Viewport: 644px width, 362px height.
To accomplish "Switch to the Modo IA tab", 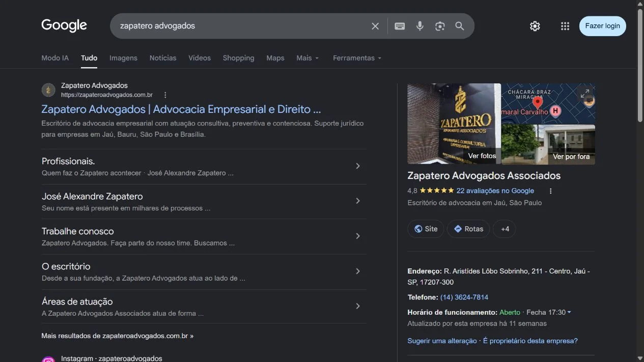I will [x=55, y=58].
